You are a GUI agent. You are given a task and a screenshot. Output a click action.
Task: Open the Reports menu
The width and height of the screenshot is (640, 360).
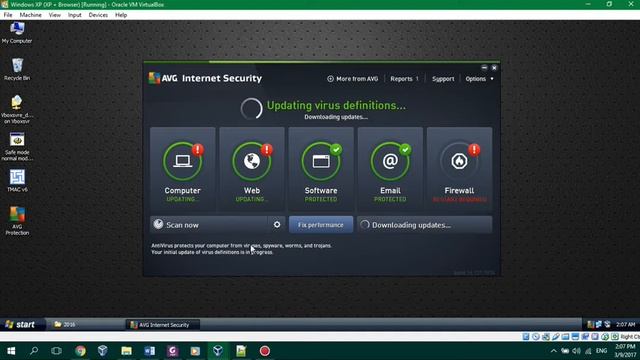404,79
